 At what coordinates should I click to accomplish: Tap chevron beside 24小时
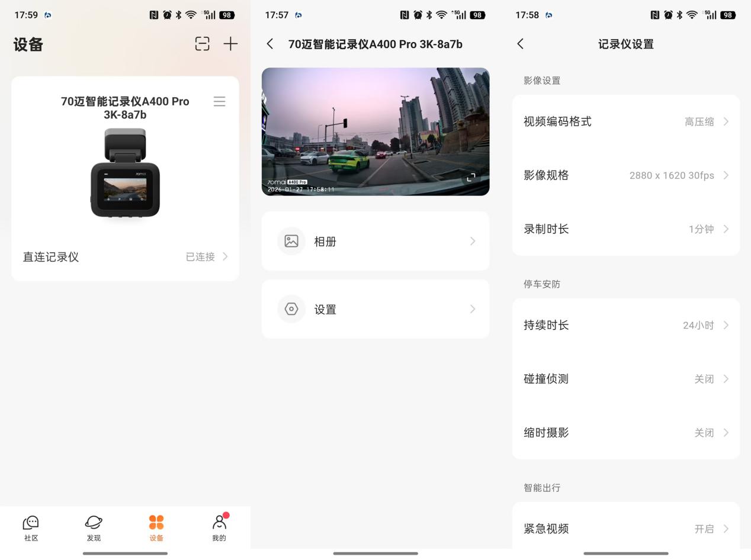pos(726,325)
